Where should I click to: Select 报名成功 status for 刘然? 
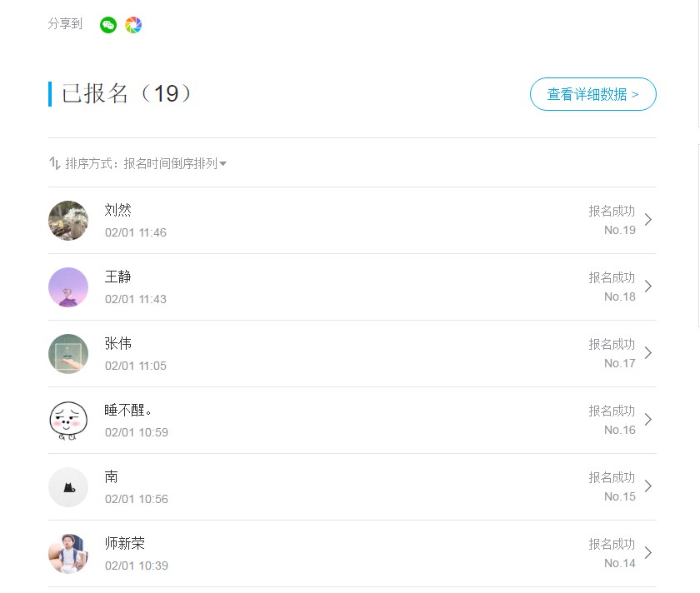pyautogui.click(x=612, y=211)
